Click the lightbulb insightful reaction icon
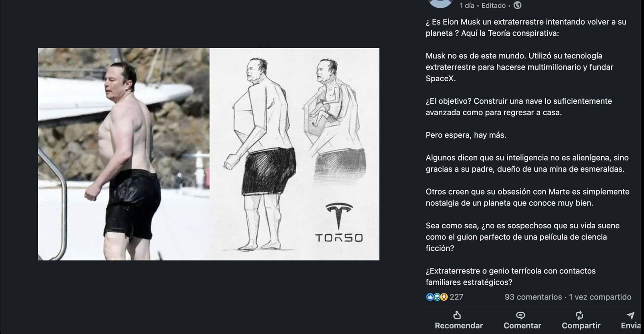 click(x=444, y=297)
